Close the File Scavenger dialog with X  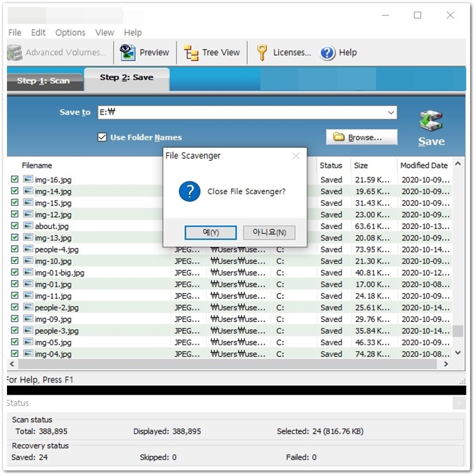point(296,156)
